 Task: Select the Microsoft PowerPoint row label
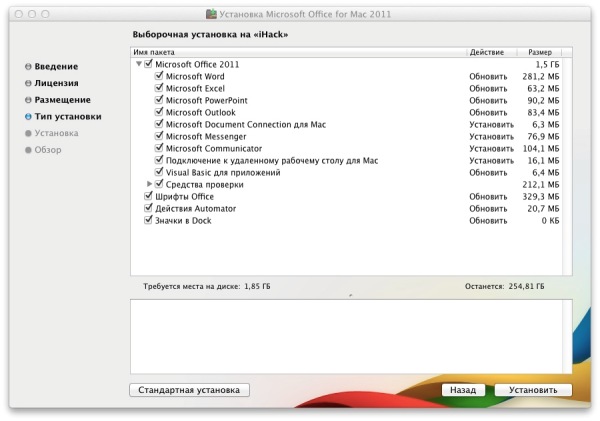pos(207,100)
